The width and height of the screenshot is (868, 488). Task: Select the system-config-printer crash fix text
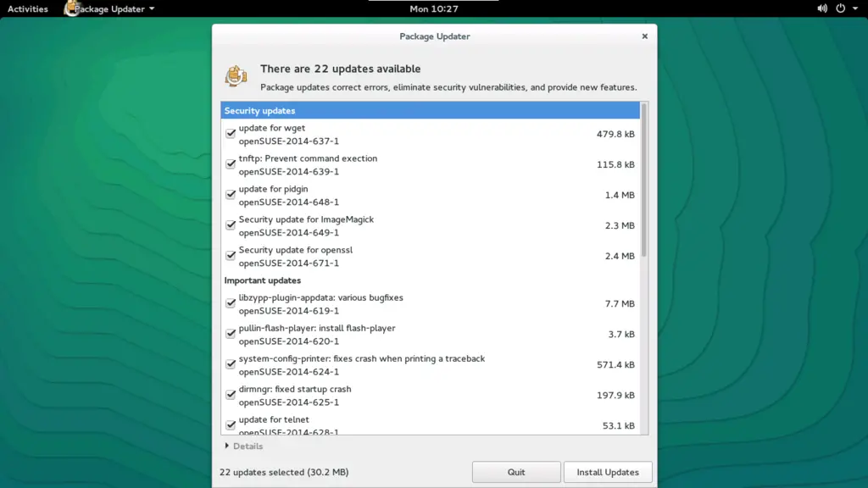(x=362, y=358)
